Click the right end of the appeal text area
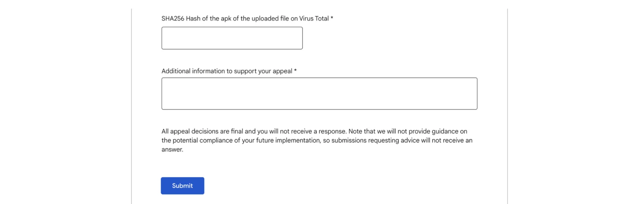Viewport: 644px width, 204px height. [473, 94]
